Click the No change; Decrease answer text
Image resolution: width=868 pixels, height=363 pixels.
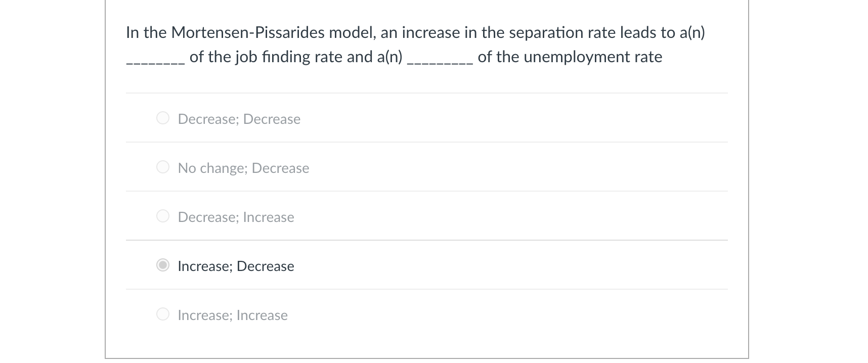(x=243, y=168)
